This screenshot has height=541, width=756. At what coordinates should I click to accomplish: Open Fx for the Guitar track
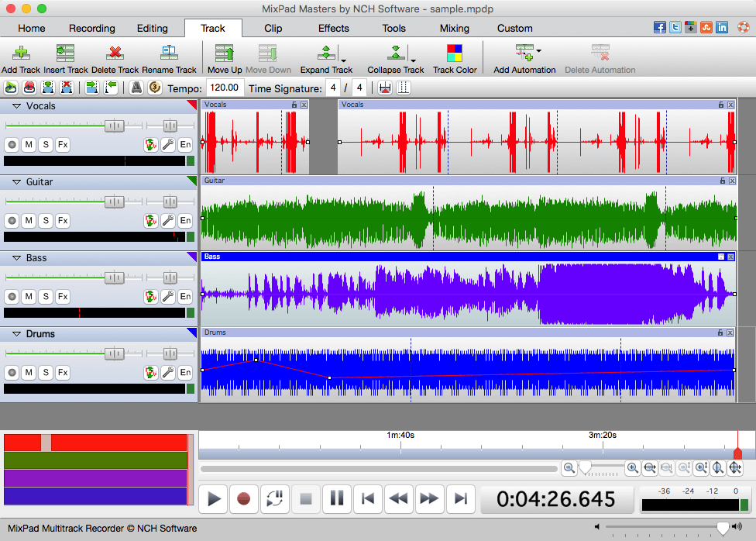63,221
